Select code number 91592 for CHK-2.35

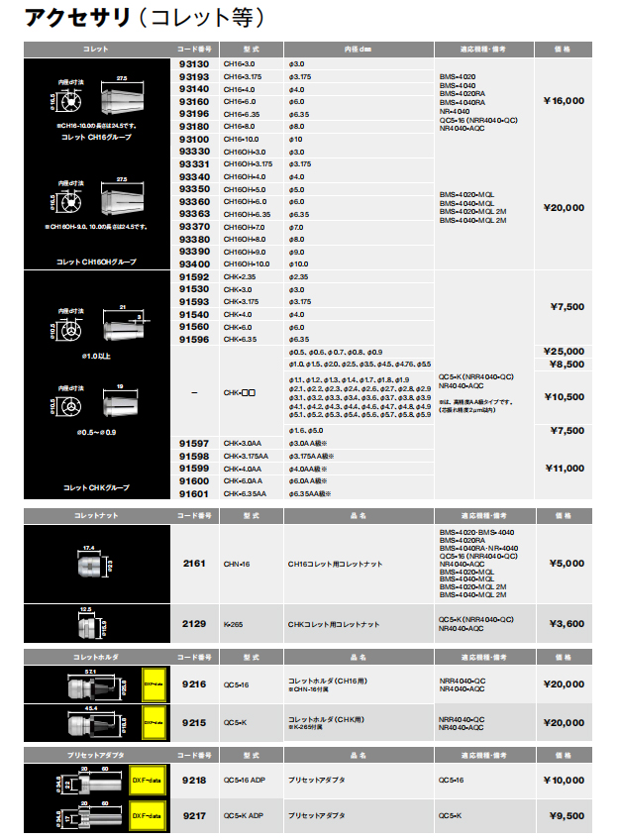click(x=194, y=277)
